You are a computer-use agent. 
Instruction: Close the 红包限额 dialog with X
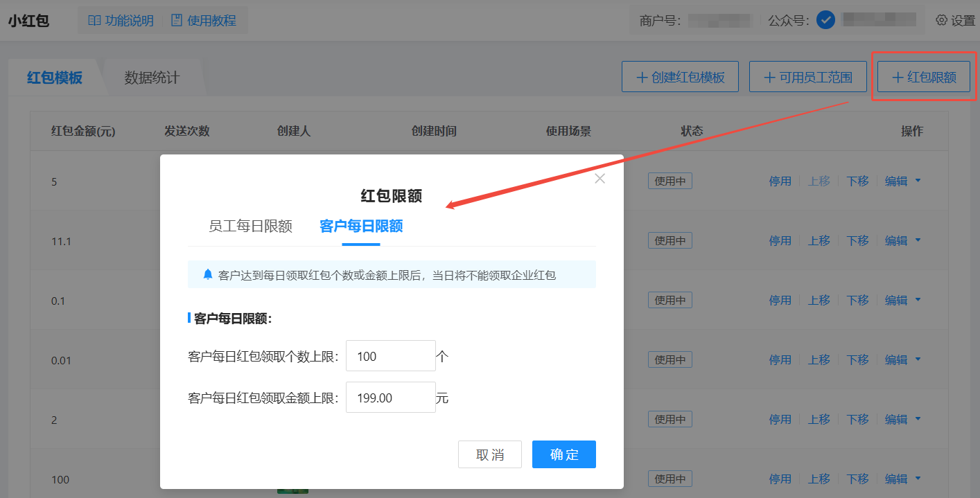pyautogui.click(x=600, y=179)
